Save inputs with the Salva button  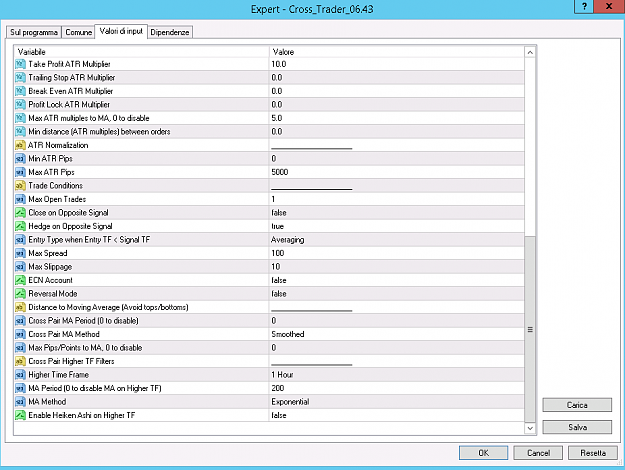tap(577, 427)
